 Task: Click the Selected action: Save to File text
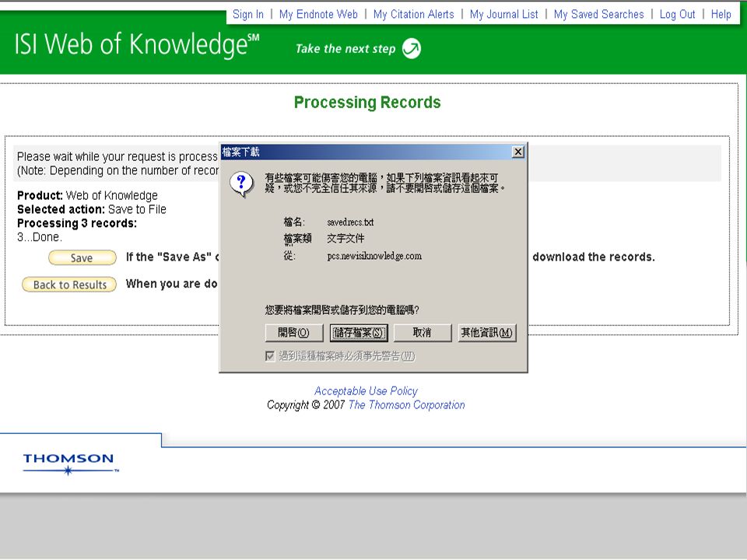click(x=92, y=209)
